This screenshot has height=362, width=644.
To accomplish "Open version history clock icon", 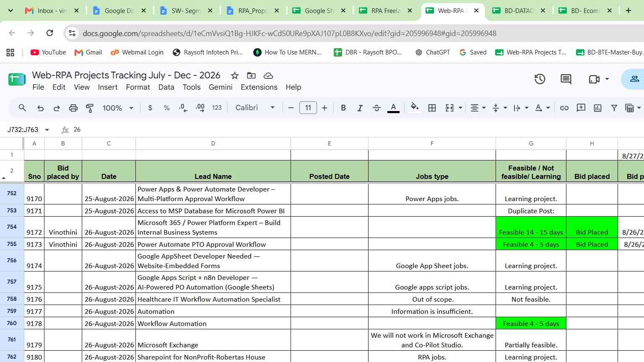I will (x=540, y=79).
